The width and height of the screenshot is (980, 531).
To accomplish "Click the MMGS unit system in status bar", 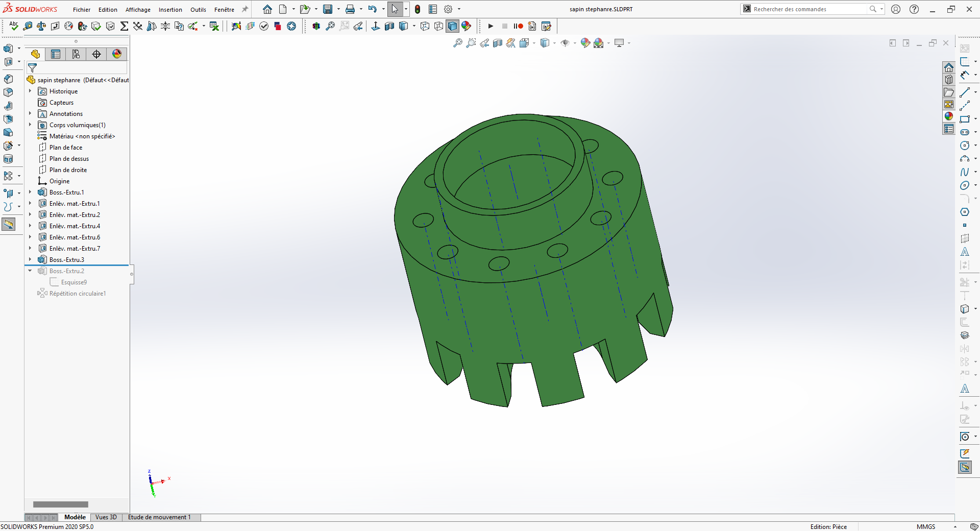I will [x=925, y=526].
